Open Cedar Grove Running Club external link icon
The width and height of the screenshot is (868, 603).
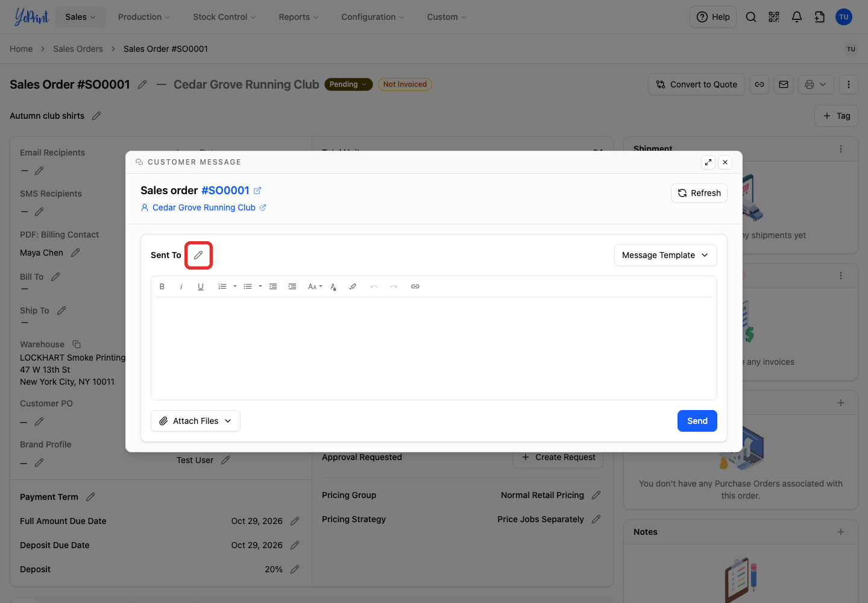point(263,207)
